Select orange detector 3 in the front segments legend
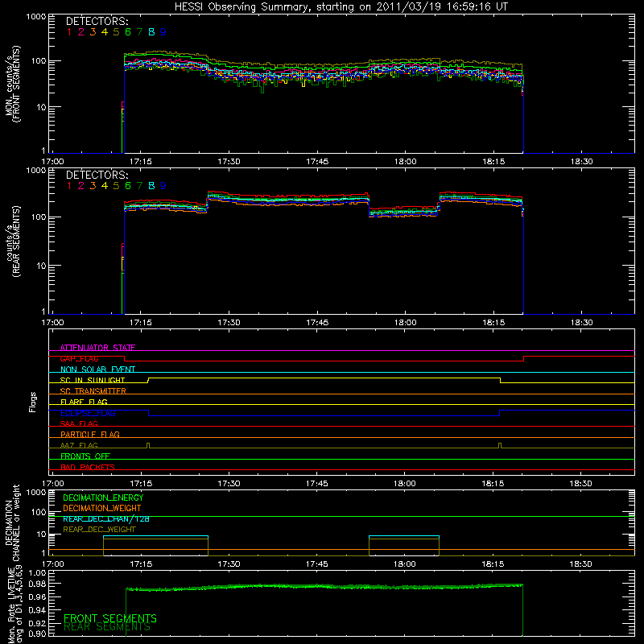The image size is (644, 644). pos(93,32)
